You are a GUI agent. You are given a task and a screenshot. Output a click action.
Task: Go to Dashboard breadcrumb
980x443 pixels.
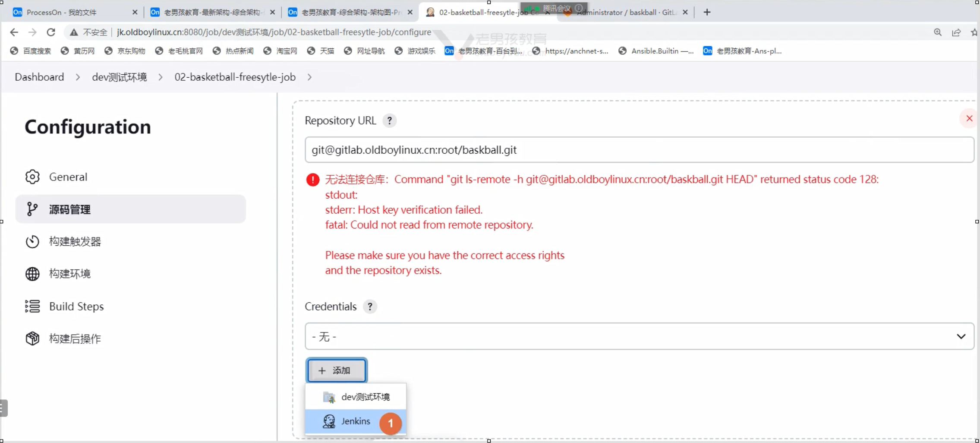(39, 77)
